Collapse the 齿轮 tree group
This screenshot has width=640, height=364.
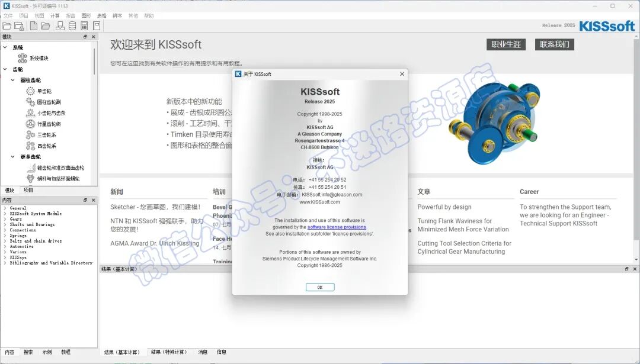coord(5,69)
